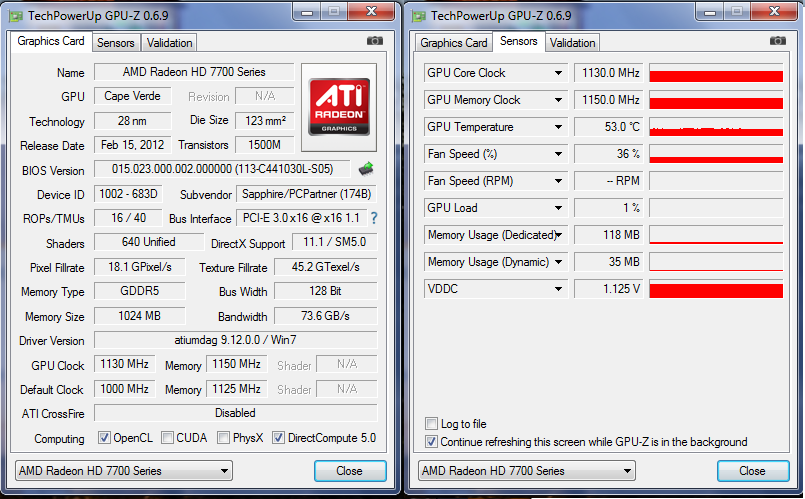Open the GPU Memory Clock sensor dropdown
This screenshot has width=805, height=499.
pyautogui.click(x=558, y=100)
